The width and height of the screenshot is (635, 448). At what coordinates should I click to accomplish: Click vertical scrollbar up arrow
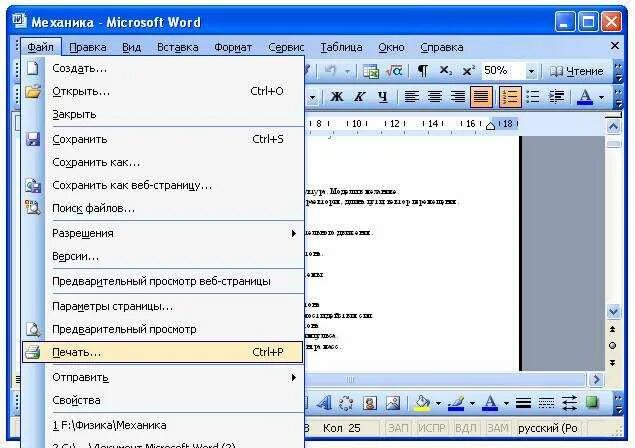point(613,127)
